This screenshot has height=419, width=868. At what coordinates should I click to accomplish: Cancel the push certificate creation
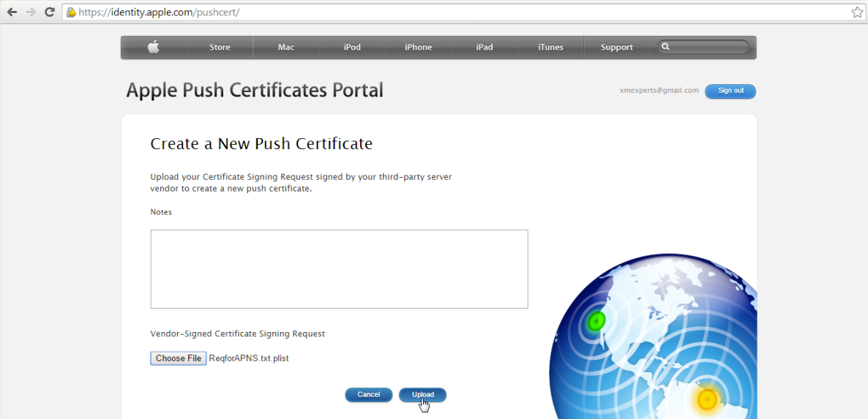(368, 395)
